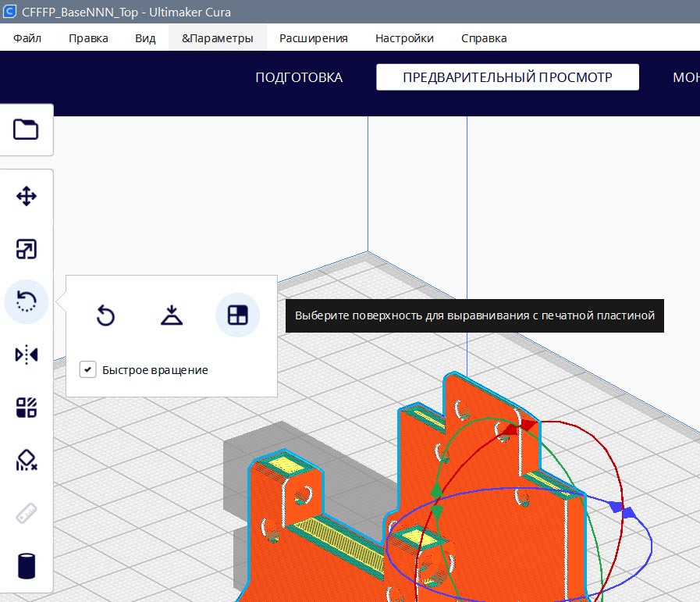
Task: Select the Scale tool
Action: point(27,249)
